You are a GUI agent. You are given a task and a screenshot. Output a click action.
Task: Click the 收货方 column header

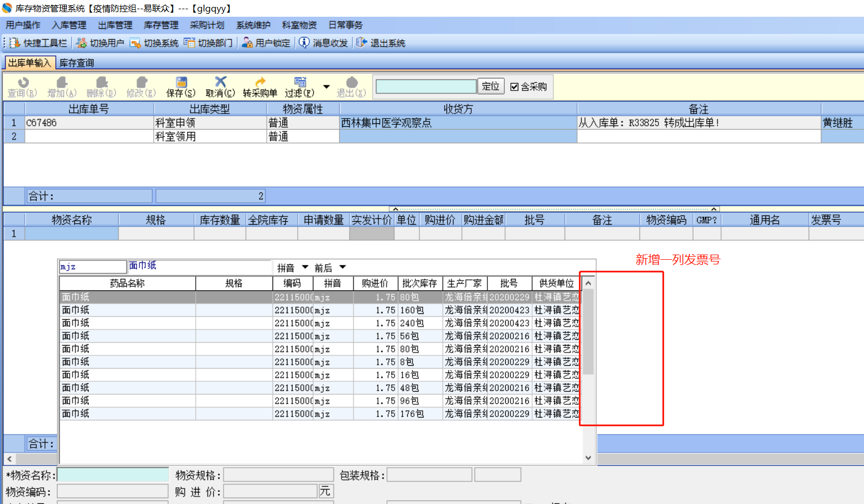[458, 109]
